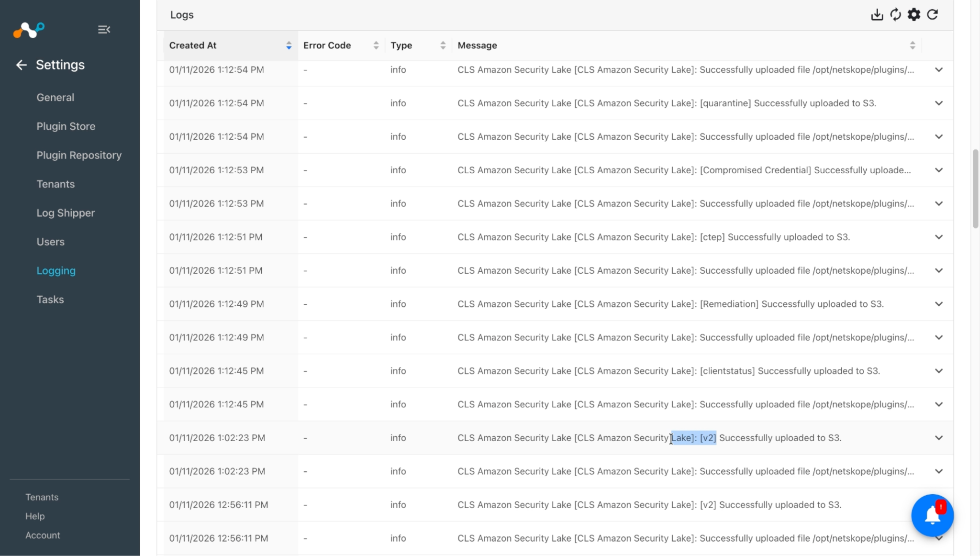Expand the [ctep] uploaded to S3 row
980x556 pixels.
click(939, 237)
